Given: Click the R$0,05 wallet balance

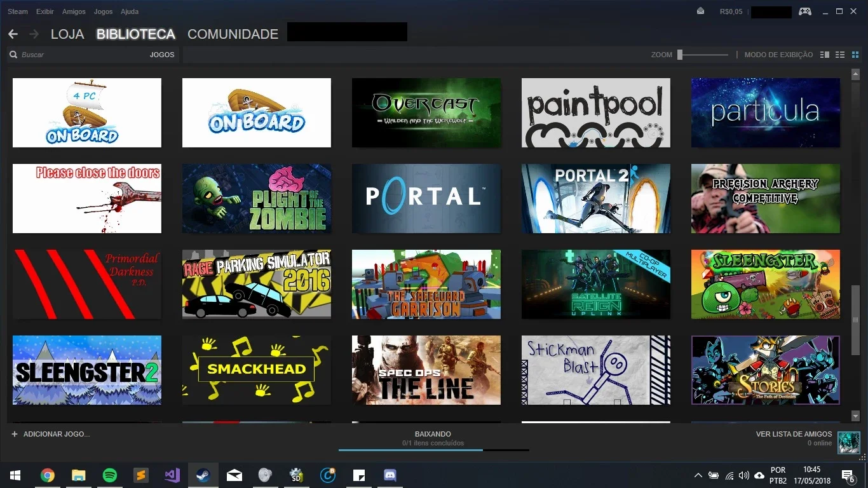Looking at the screenshot, I should 731,11.
